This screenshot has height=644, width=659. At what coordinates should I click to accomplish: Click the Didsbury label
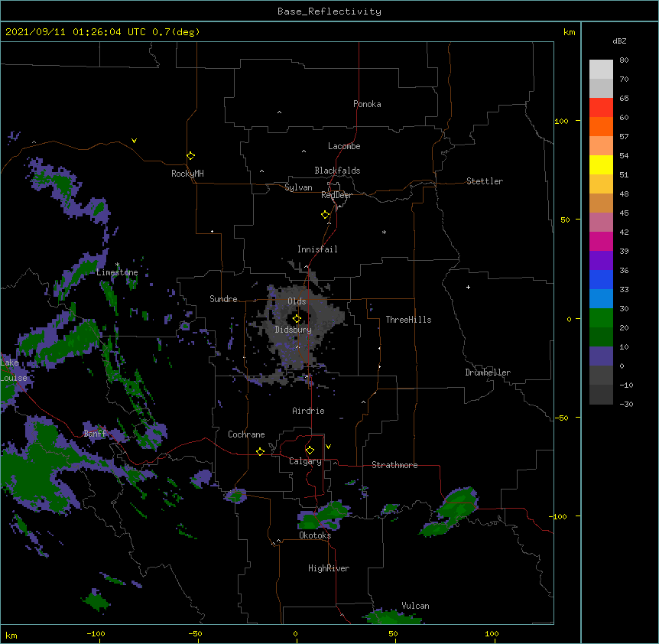(x=293, y=330)
